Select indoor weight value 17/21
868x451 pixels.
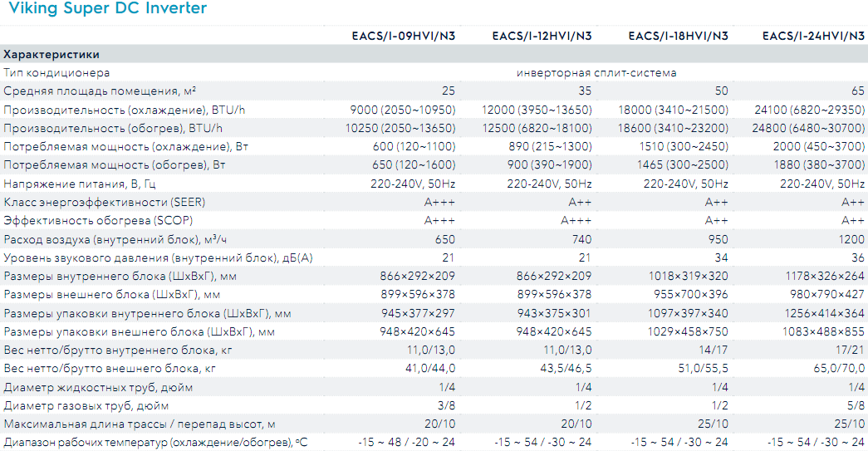(x=851, y=351)
